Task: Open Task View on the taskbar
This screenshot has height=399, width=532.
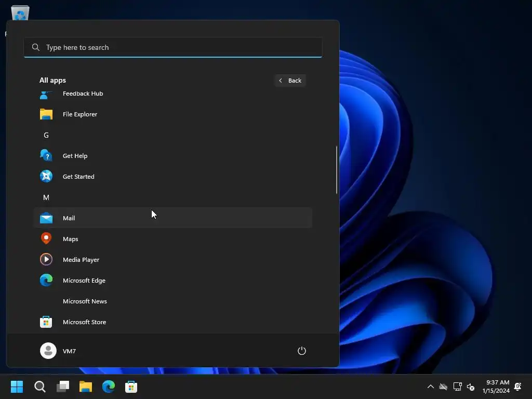Action: (x=63, y=387)
